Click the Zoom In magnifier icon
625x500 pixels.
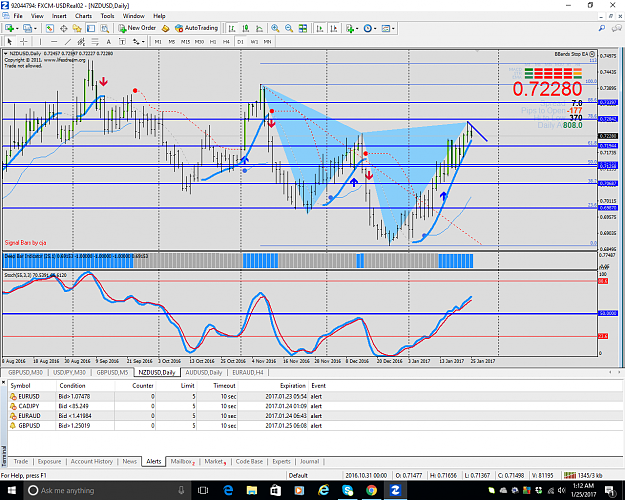point(275,28)
